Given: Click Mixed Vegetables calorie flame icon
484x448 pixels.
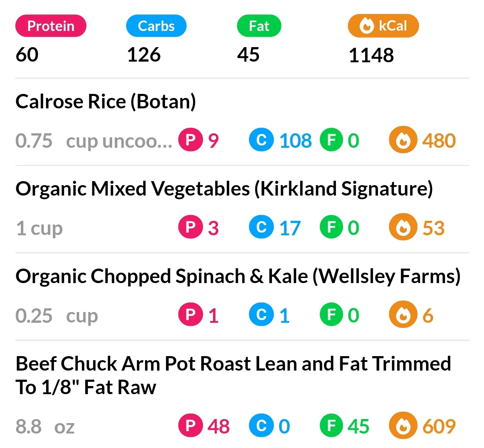Looking at the screenshot, I should click(x=403, y=227).
